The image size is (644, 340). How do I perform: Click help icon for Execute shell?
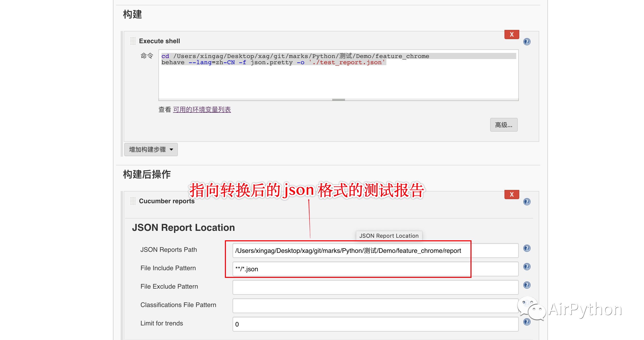pyautogui.click(x=527, y=42)
